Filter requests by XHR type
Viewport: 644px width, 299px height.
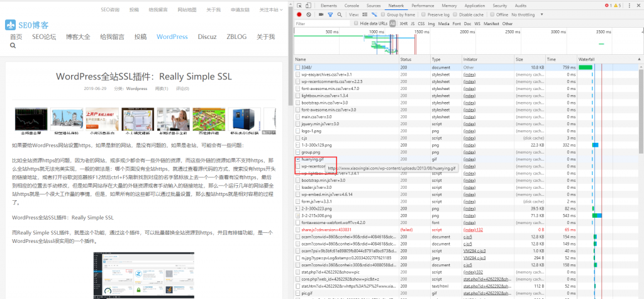point(404,23)
